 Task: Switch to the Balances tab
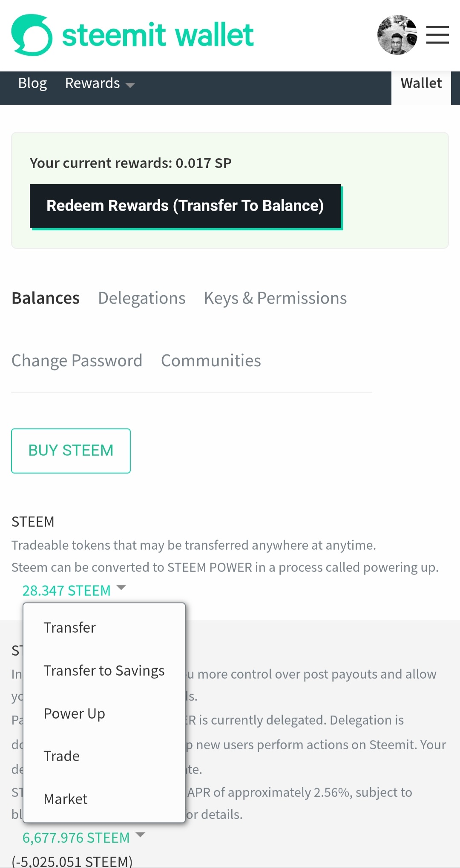pos(46,298)
